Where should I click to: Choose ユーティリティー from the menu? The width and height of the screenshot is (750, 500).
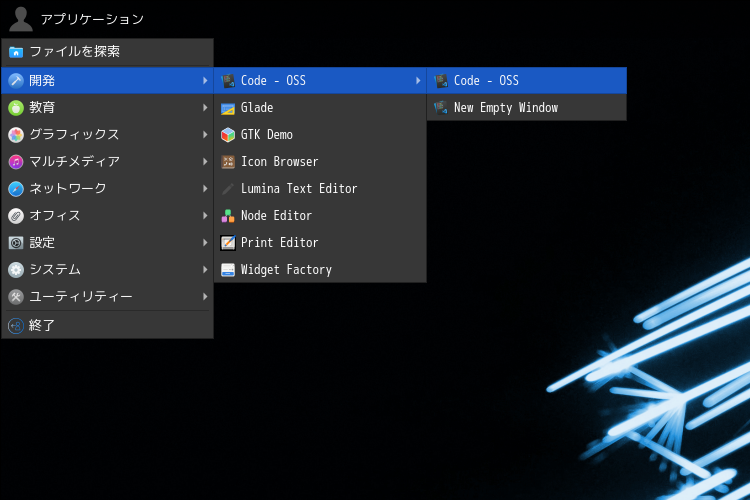[80, 297]
